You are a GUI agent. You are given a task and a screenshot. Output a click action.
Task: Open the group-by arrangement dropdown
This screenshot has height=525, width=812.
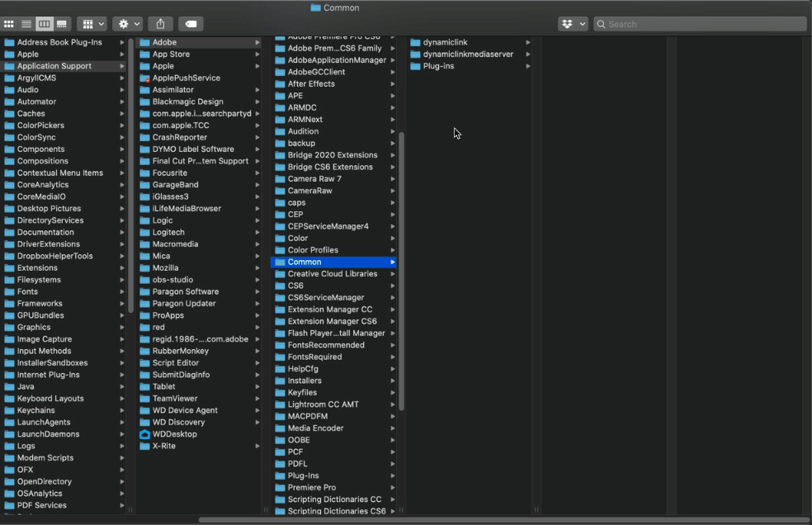(x=92, y=23)
